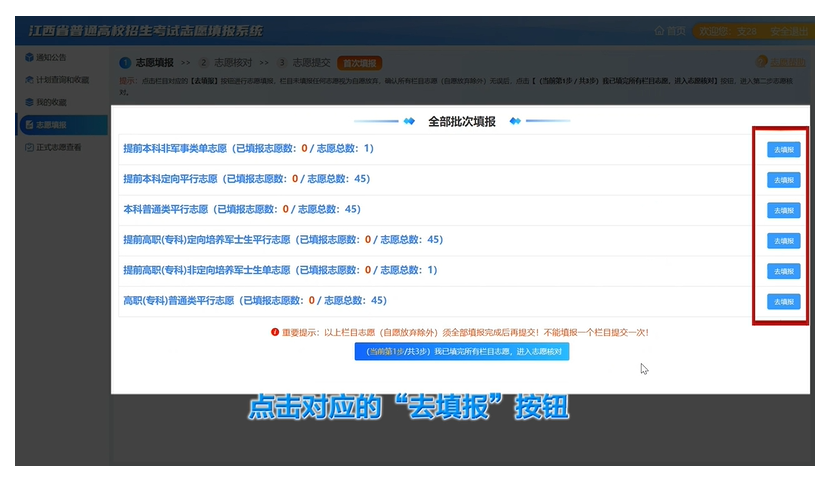Click 去填报 for 本科普通类平行志愿
This screenshot has height=479, width=833.
[783, 210]
